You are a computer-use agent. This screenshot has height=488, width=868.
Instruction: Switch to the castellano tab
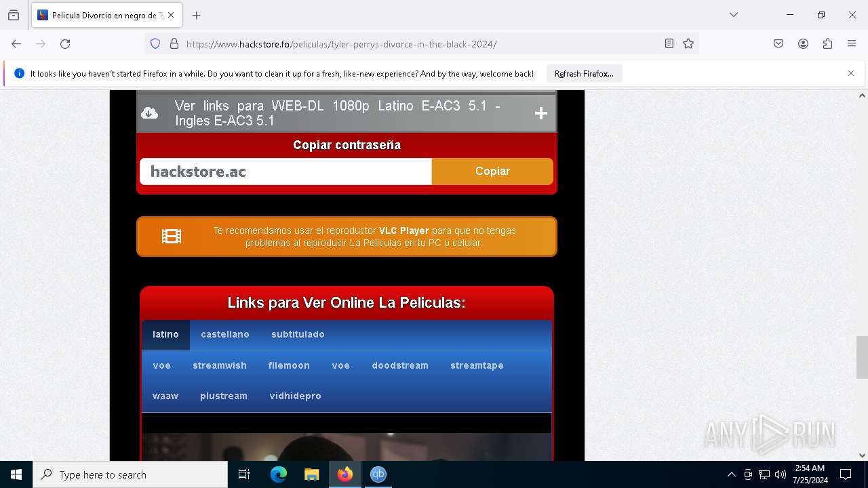(x=225, y=335)
